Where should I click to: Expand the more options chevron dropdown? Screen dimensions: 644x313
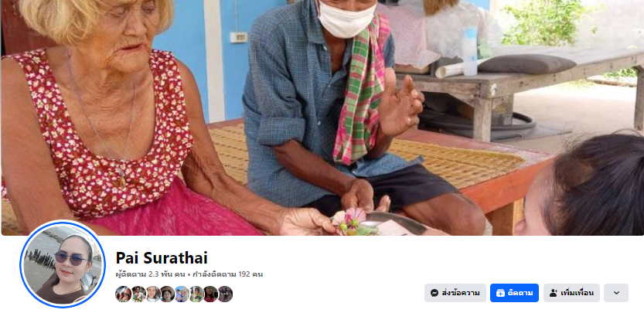click(x=616, y=293)
